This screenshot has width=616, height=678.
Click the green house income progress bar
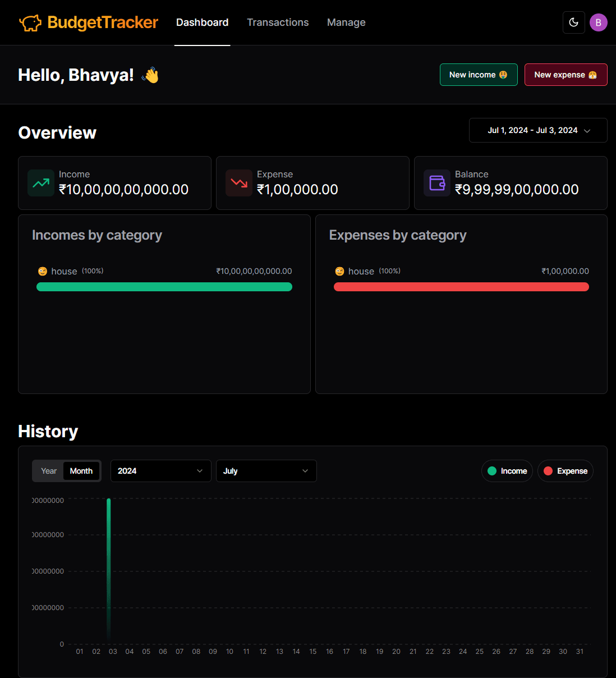coord(164,287)
